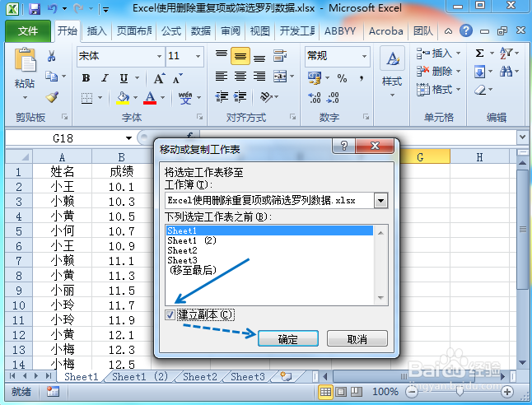Apply comma style
Viewport: 532px width, 405px height.
(362, 78)
